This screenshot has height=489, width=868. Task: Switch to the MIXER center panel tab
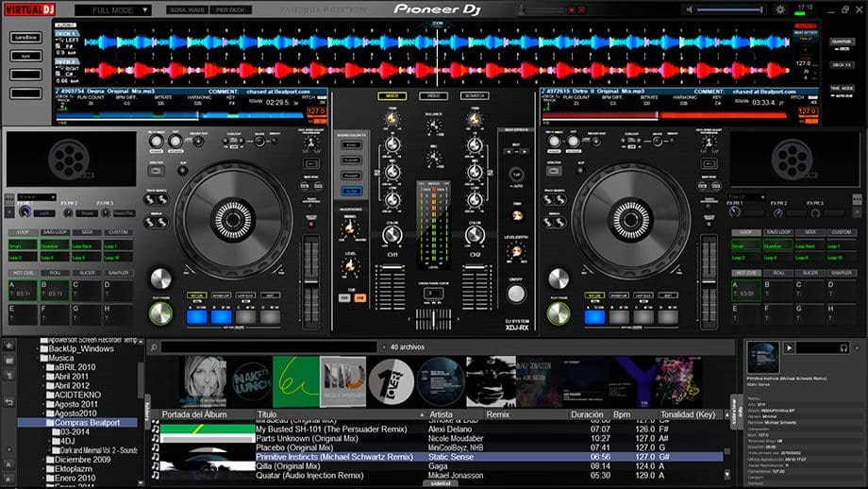click(392, 95)
